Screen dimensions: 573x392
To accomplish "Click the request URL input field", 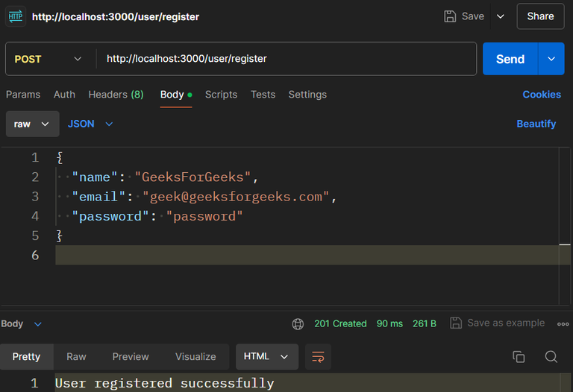I will point(286,59).
